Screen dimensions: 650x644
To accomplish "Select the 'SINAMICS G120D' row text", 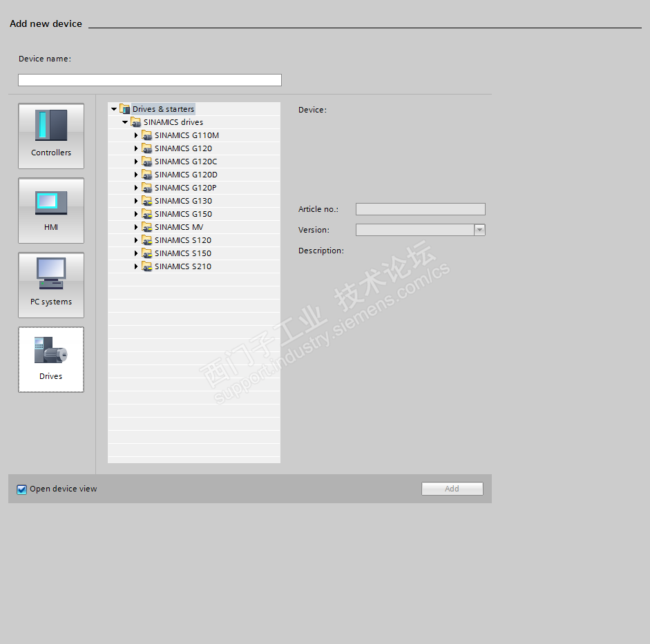I will [x=186, y=175].
